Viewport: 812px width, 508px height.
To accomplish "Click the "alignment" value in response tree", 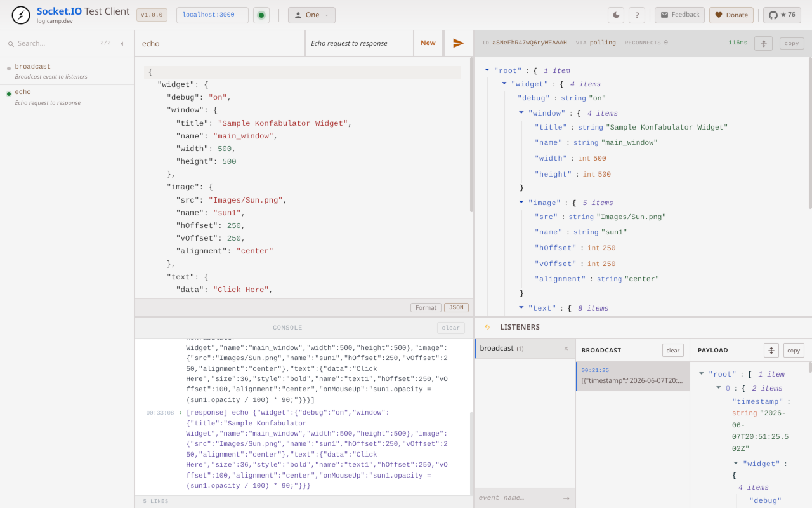I will click(642, 279).
